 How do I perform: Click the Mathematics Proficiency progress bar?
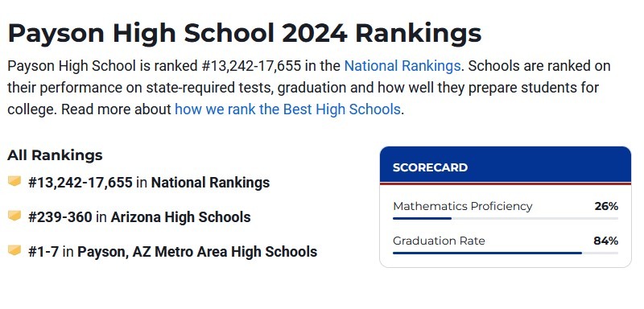pyautogui.click(x=506, y=218)
